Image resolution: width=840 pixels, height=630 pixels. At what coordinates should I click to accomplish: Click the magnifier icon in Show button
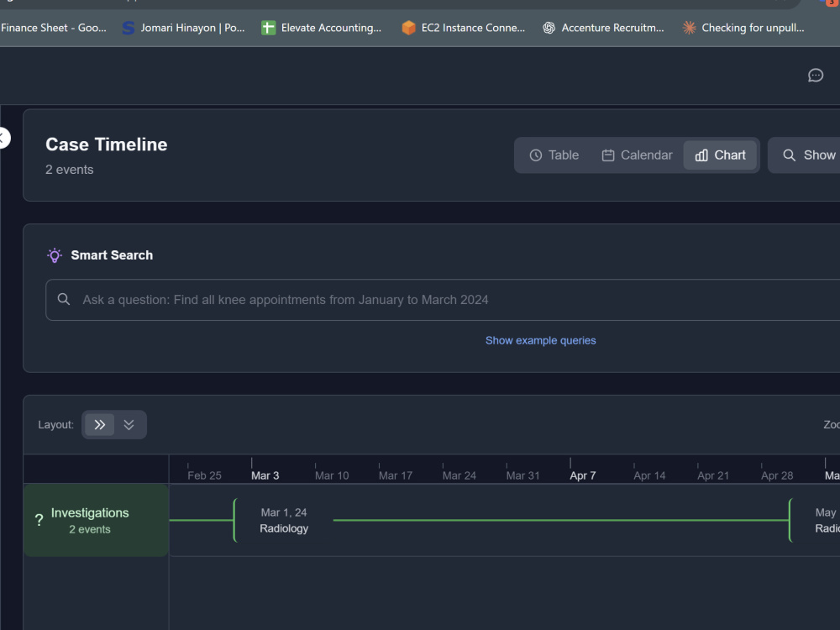click(x=789, y=155)
